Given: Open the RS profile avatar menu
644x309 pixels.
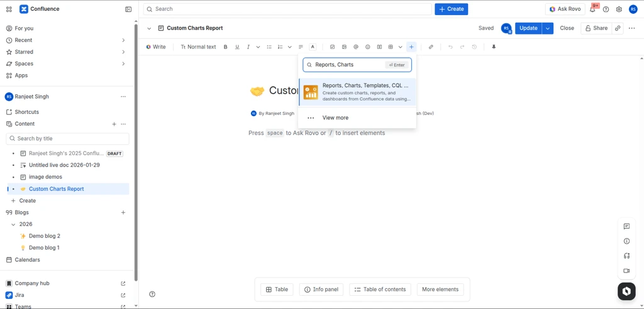Looking at the screenshot, I should (x=633, y=9).
